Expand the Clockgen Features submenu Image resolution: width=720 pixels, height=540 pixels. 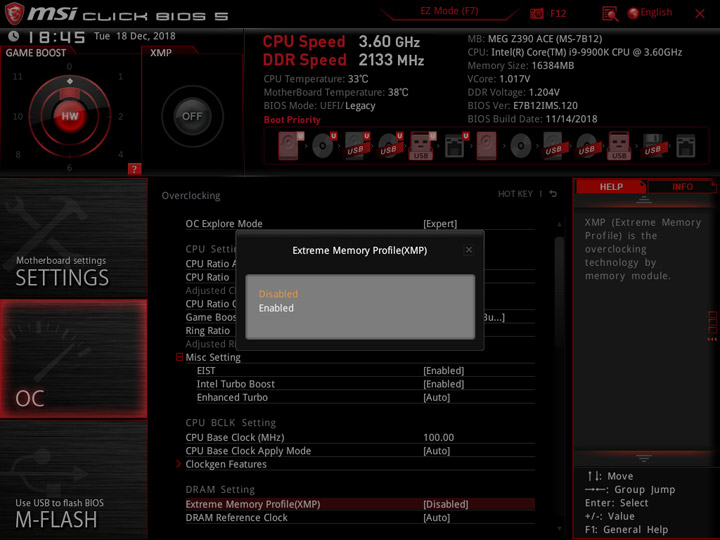[x=179, y=464]
